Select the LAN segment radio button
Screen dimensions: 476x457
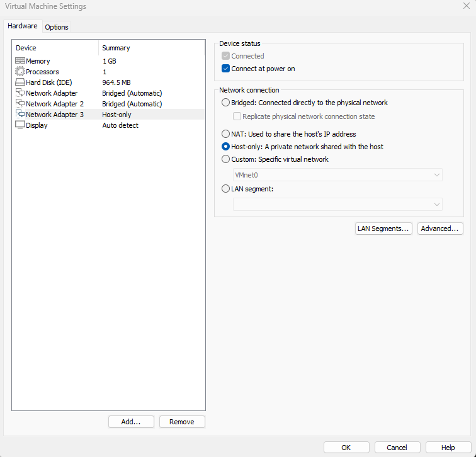click(x=225, y=189)
